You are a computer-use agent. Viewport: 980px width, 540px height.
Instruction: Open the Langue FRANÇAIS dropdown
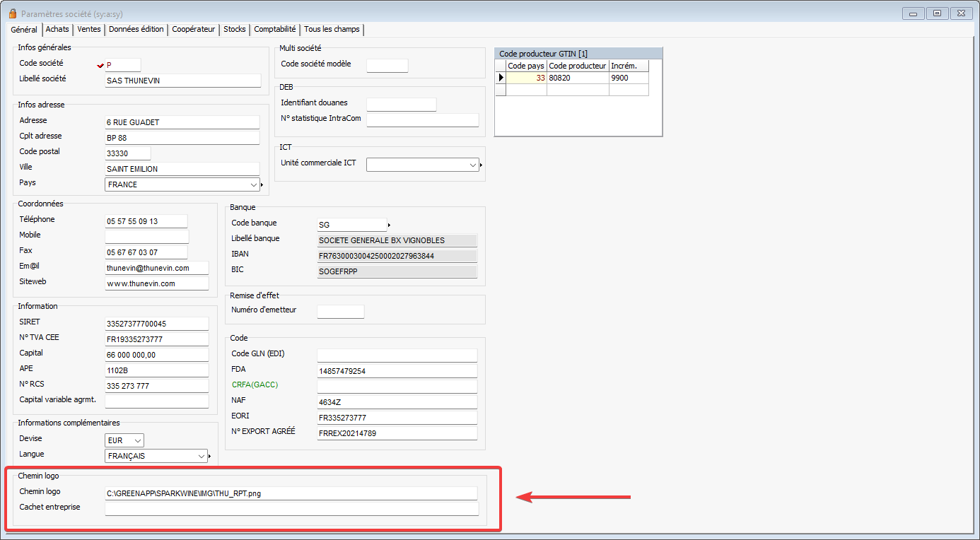coord(202,456)
